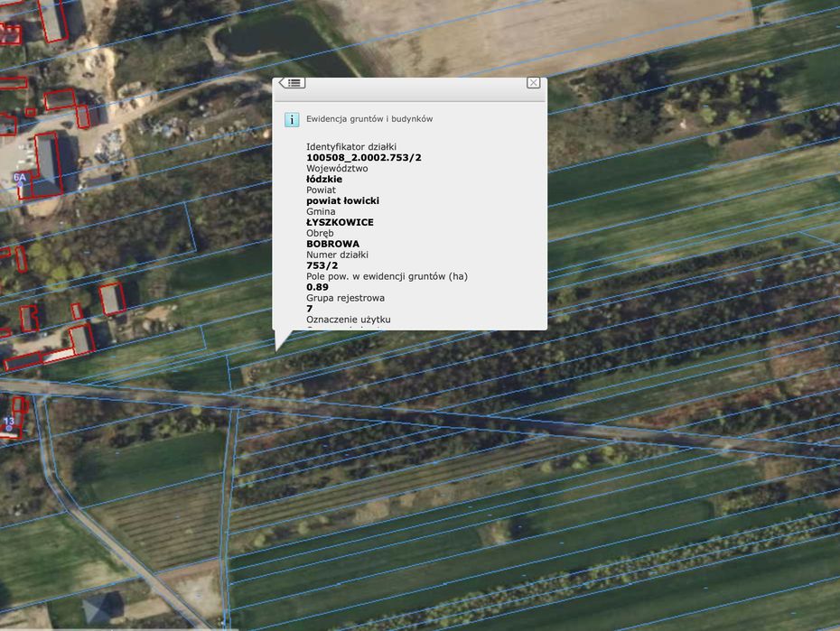The width and height of the screenshot is (840, 631).
Task: Click the łódzkie voivodeship value
Action: click(324, 180)
